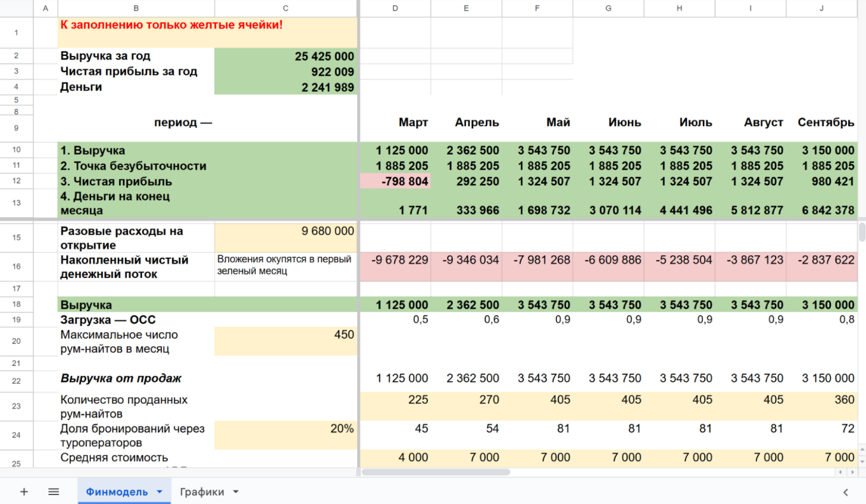
Task: Select the September net profit cell 980 421
Action: coord(821,181)
